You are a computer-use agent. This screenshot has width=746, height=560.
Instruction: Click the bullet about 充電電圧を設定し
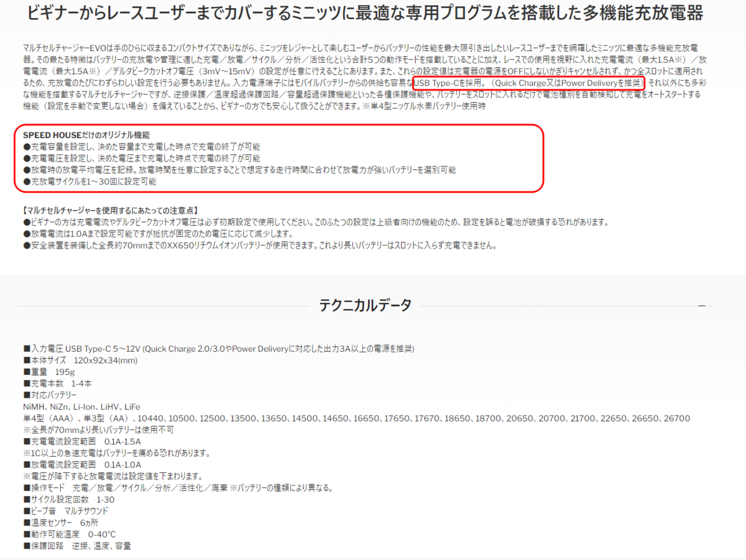coord(142,158)
